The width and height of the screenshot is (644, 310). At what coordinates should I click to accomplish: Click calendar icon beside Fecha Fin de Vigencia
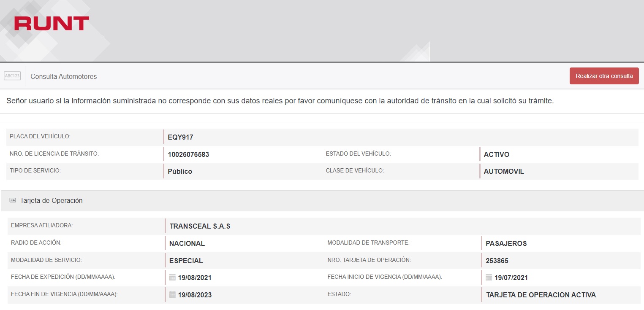[x=172, y=295]
